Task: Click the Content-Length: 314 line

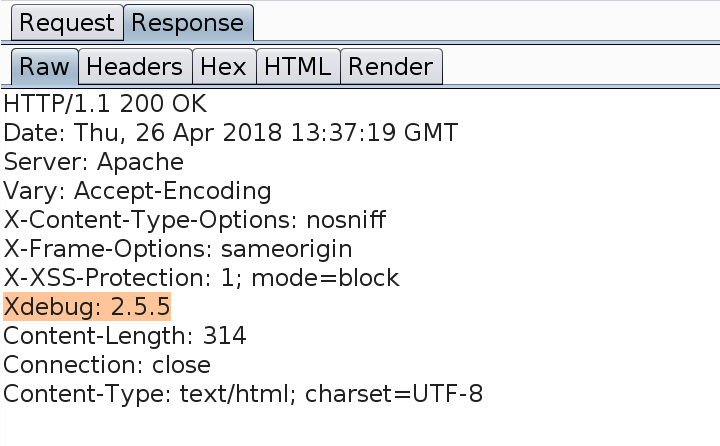Action: click(x=125, y=335)
